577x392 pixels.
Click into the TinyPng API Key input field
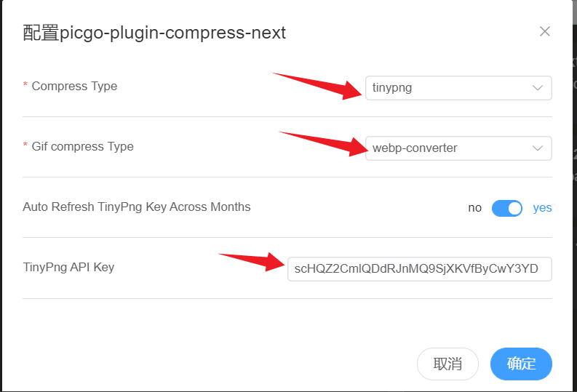coord(419,268)
